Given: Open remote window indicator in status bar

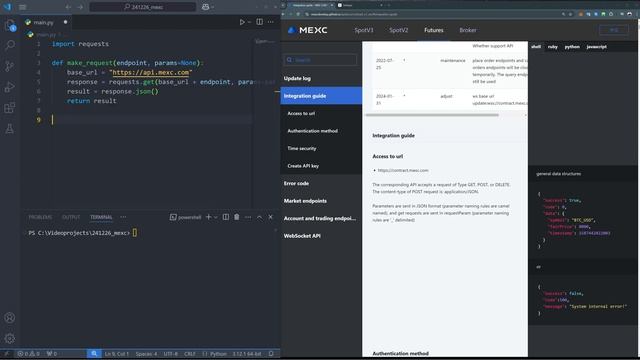Looking at the screenshot, I should 7,354.
